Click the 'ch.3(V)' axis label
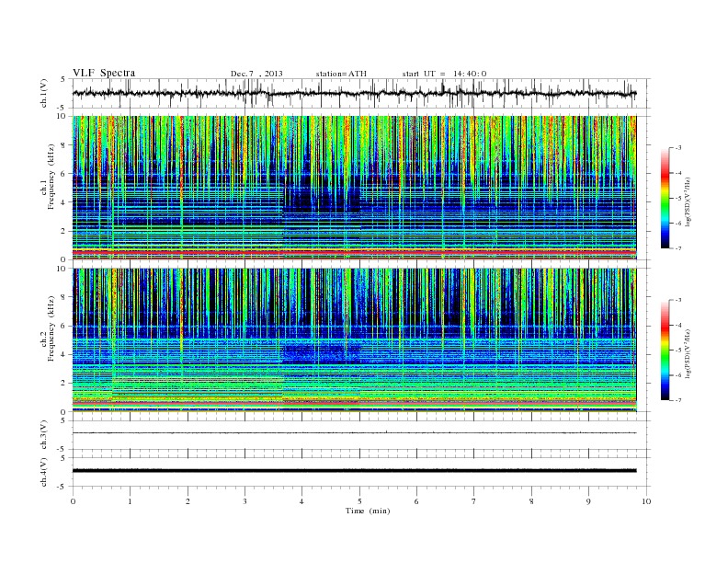728x563 pixels. 44,435
